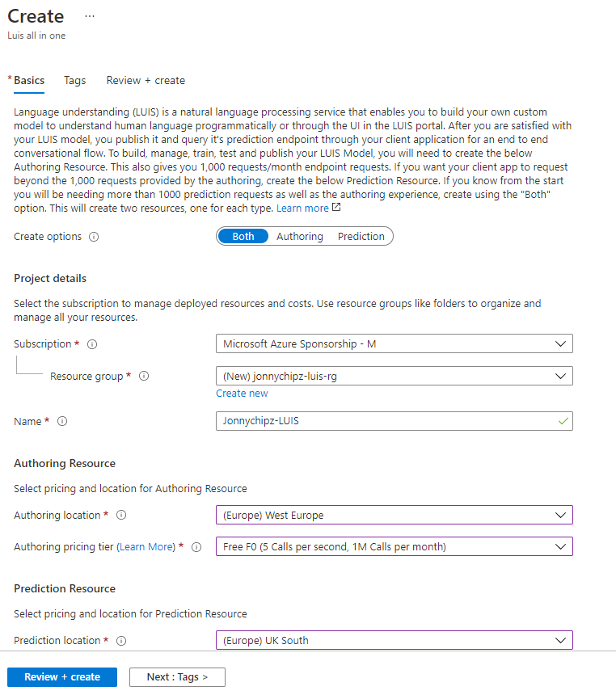The image size is (616, 695).
Task: Click the info icon next to Subscription
Action: [x=92, y=344]
